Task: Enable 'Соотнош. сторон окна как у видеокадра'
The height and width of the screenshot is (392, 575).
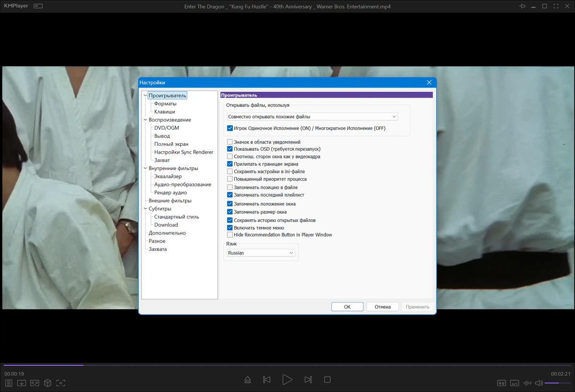Action: click(x=230, y=157)
